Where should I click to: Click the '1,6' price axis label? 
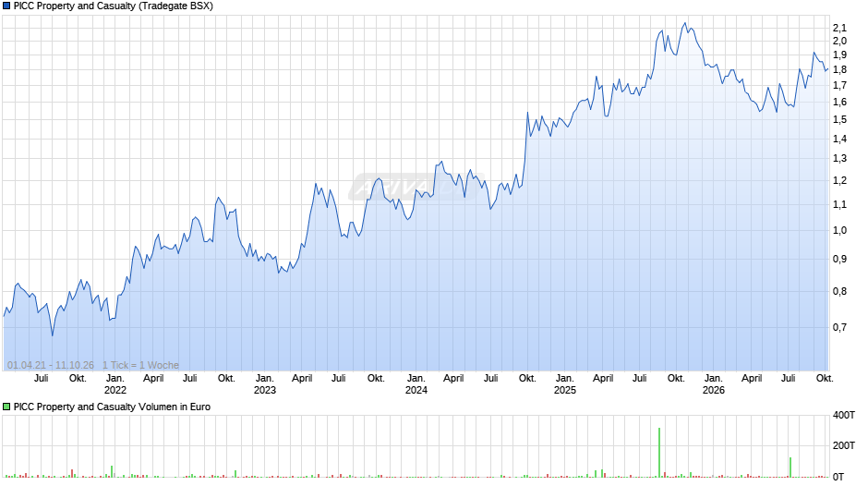click(x=839, y=102)
